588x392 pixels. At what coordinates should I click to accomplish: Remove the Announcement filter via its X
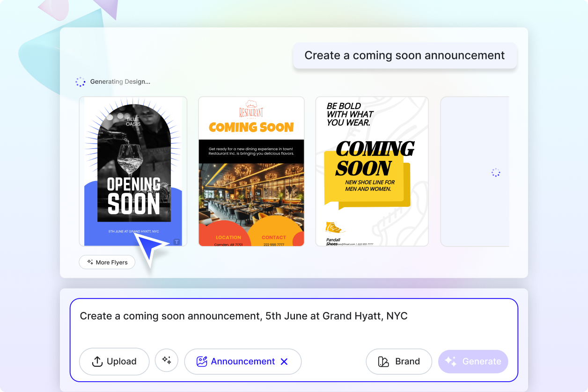[x=284, y=361]
